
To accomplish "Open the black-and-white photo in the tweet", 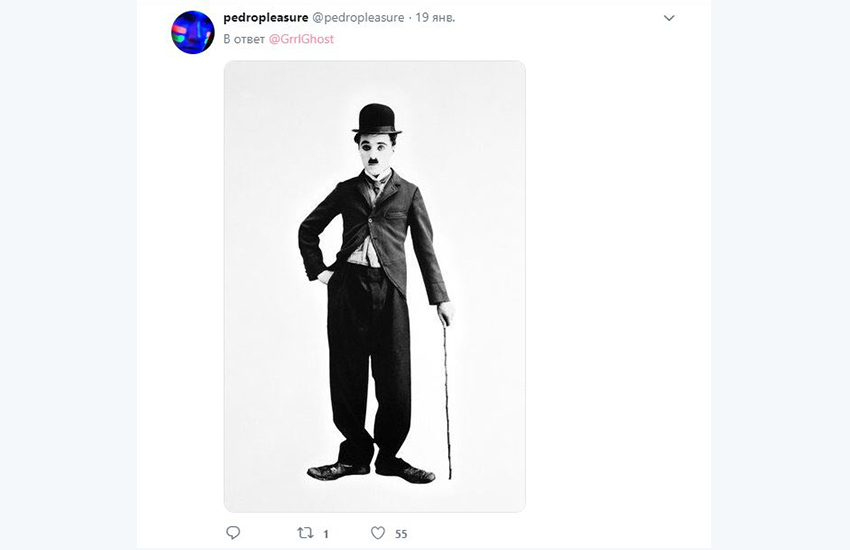I will [x=374, y=286].
